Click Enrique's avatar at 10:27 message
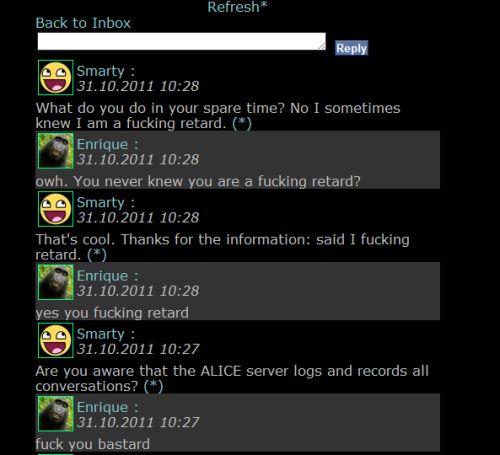 (x=56, y=414)
